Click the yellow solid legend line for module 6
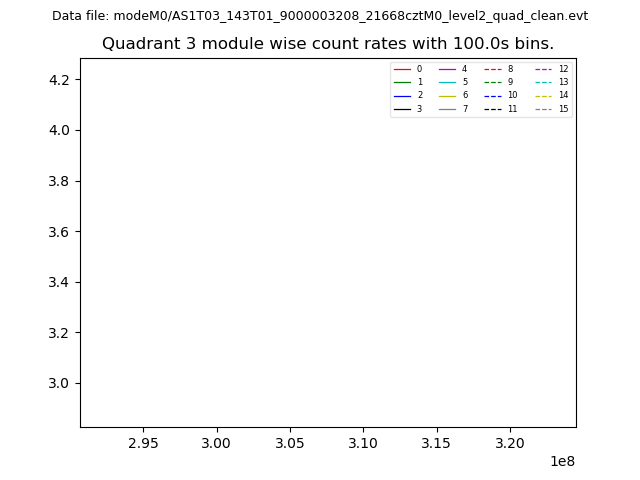Screen dimensions: 640x480 click(447, 95)
